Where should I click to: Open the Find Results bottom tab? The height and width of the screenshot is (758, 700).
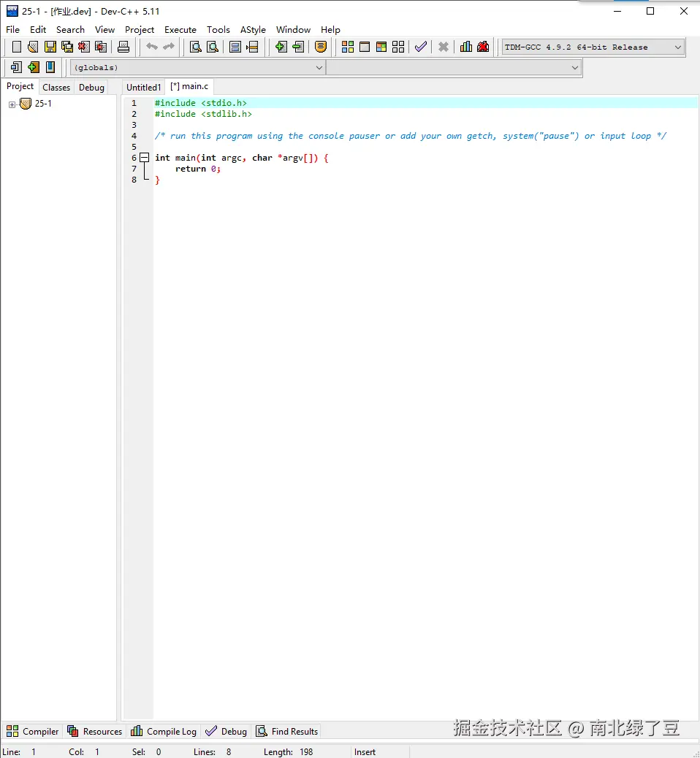287,732
